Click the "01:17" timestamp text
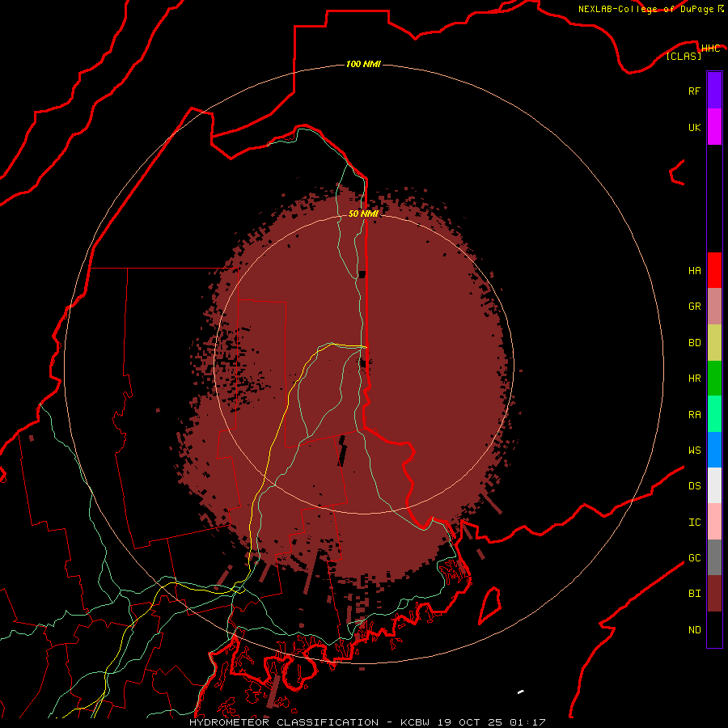The image size is (728, 728). pyautogui.click(x=527, y=722)
